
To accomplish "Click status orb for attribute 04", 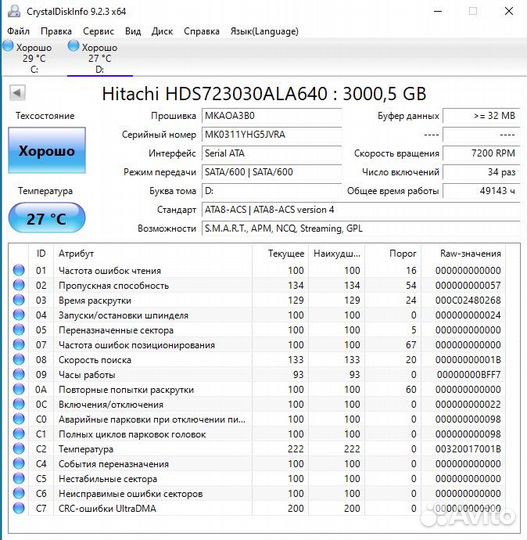I will coord(19,315).
